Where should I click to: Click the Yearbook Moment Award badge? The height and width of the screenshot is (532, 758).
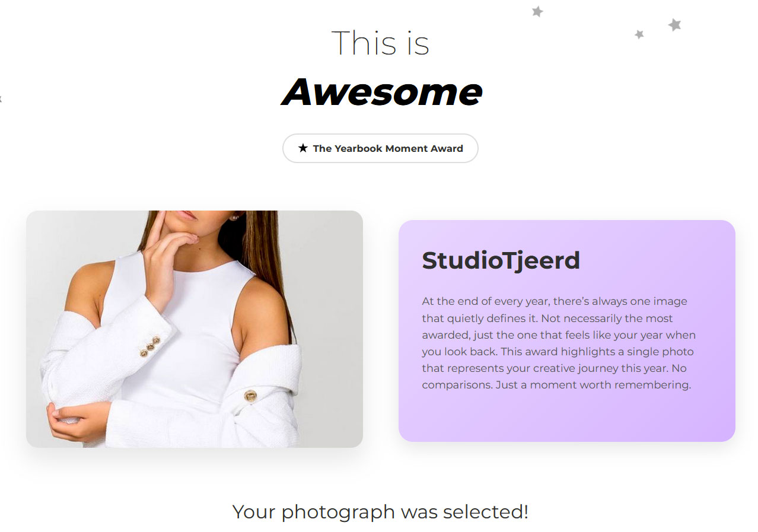click(380, 148)
